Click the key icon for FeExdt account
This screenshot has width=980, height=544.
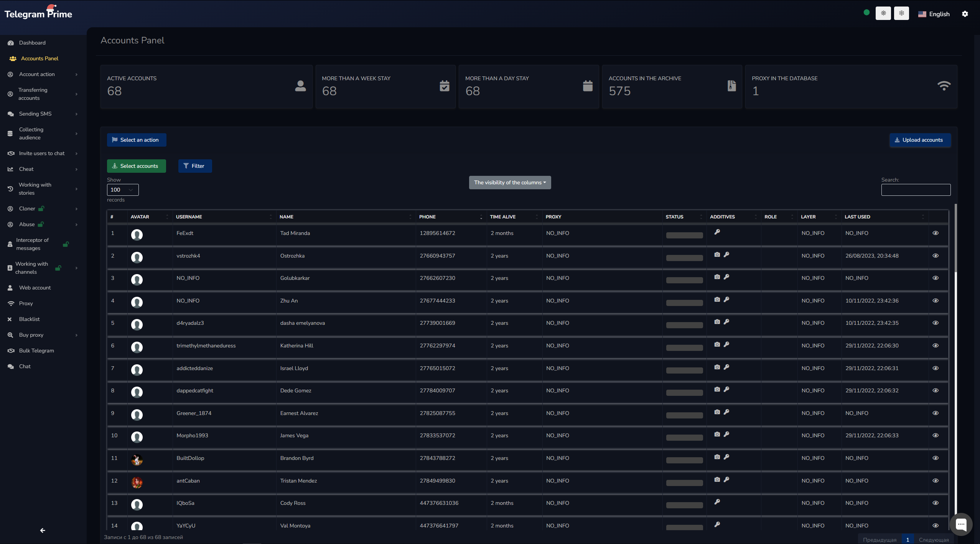click(x=717, y=232)
